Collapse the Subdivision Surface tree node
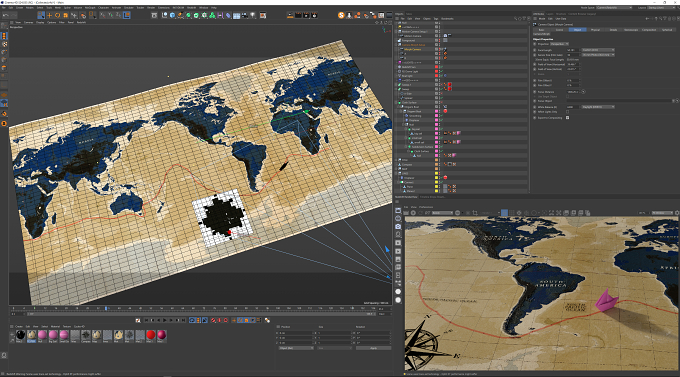The width and height of the screenshot is (680, 377). [405, 147]
